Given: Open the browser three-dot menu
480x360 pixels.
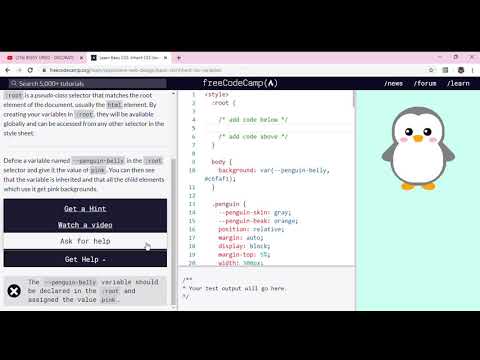Looking at the screenshot, I should point(472,70).
